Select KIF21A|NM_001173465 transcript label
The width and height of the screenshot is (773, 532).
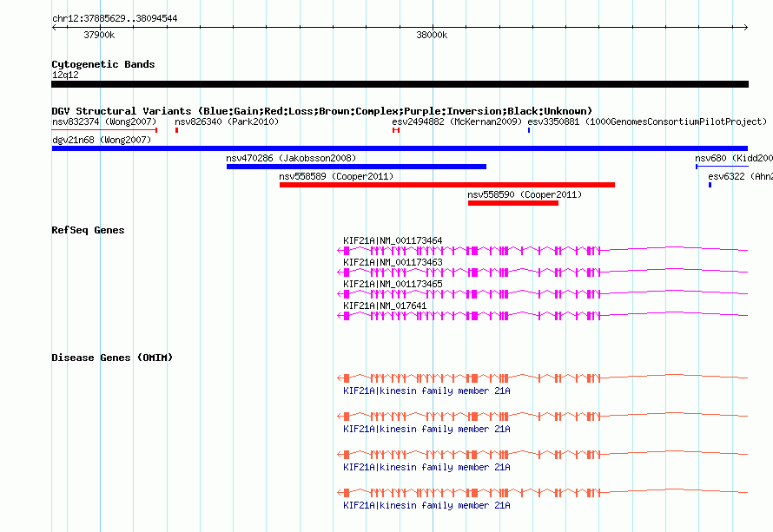[393, 284]
